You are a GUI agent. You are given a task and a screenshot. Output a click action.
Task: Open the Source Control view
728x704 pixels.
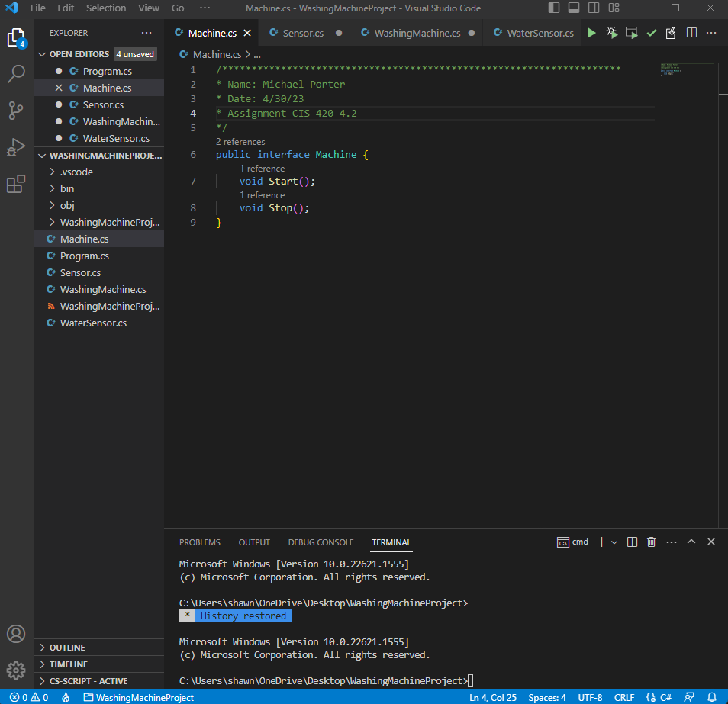coord(16,111)
